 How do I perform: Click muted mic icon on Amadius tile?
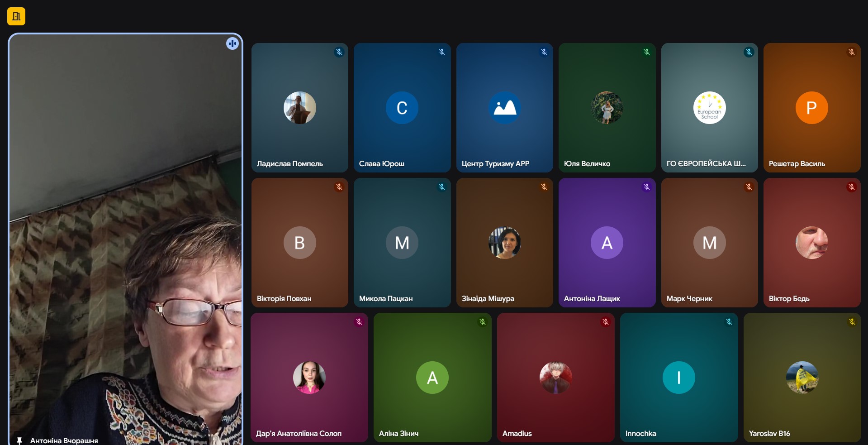(606, 322)
